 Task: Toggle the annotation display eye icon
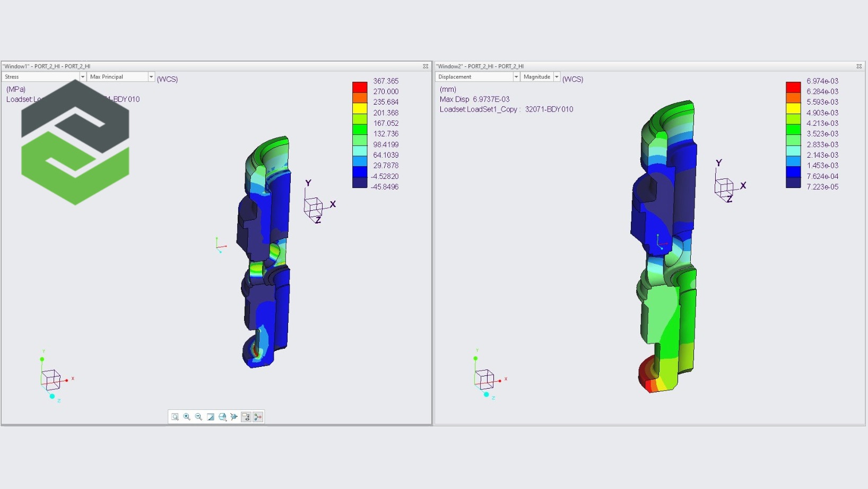(246, 417)
